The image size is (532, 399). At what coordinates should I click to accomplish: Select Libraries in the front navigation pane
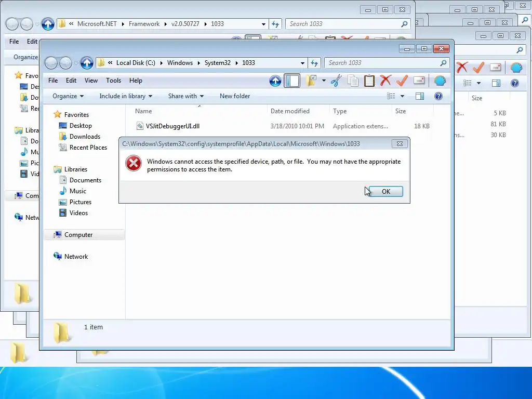tap(76, 169)
